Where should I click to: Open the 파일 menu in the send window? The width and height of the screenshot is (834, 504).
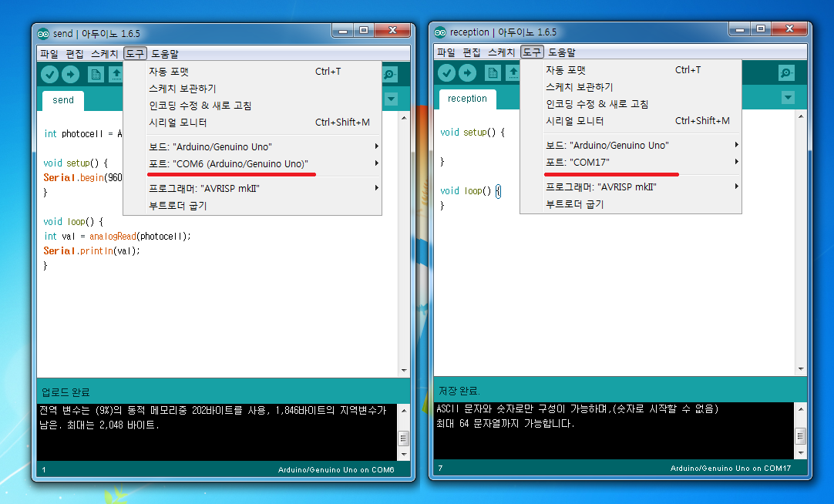click(x=49, y=54)
